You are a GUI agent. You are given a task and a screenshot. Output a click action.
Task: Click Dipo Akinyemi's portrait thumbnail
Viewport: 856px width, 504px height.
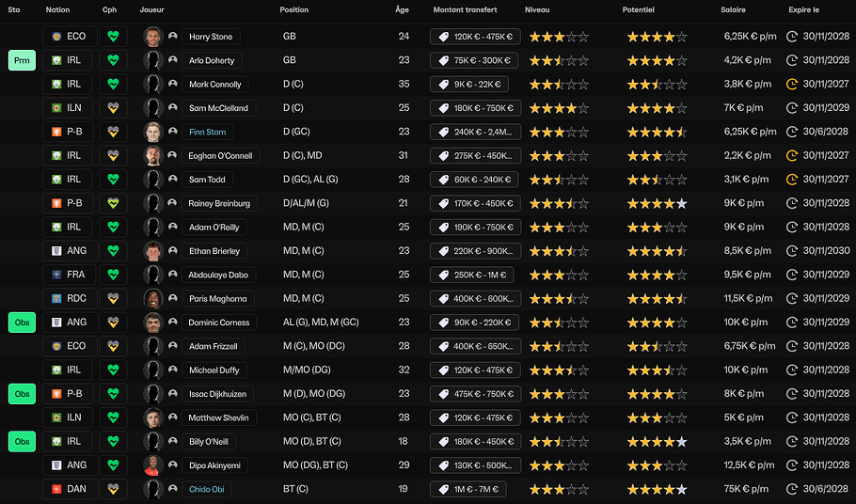pyautogui.click(x=153, y=465)
